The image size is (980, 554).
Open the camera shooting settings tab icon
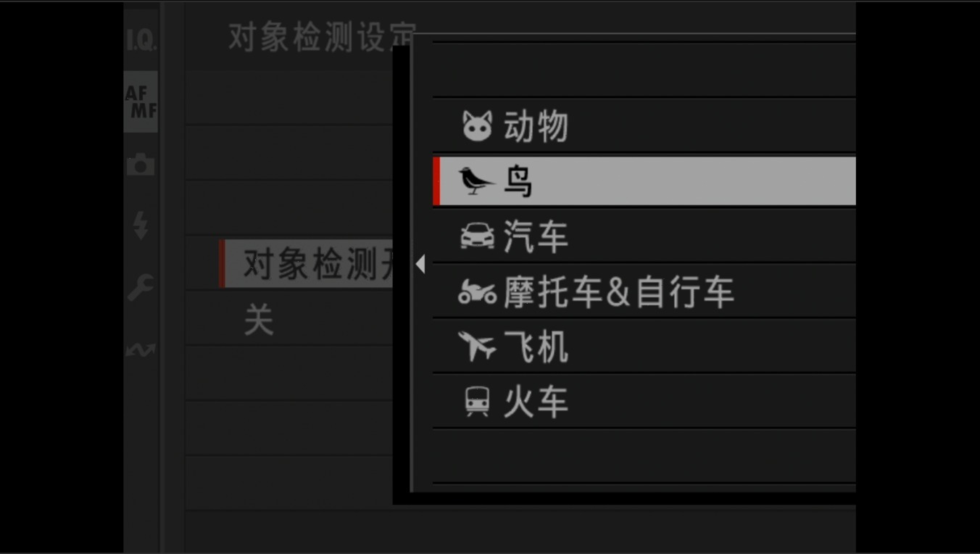click(141, 165)
